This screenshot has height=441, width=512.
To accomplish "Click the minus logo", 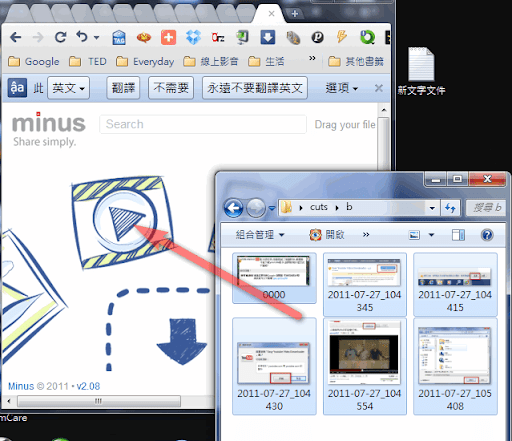I will pos(48,123).
